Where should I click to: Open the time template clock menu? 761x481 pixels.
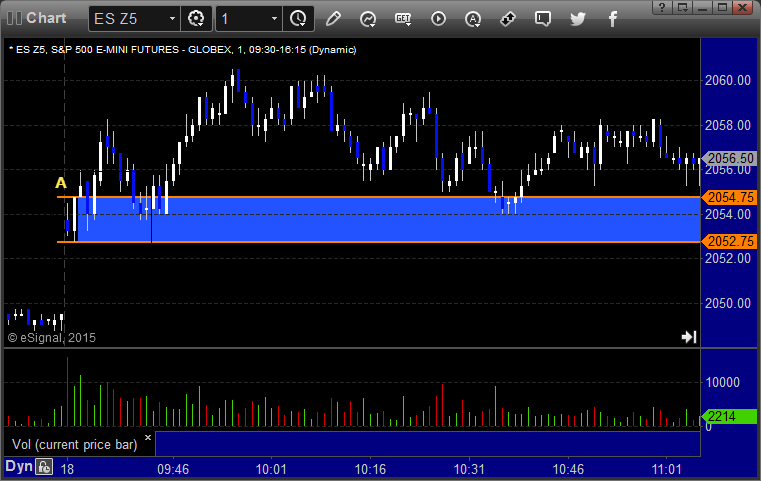[x=298, y=19]
